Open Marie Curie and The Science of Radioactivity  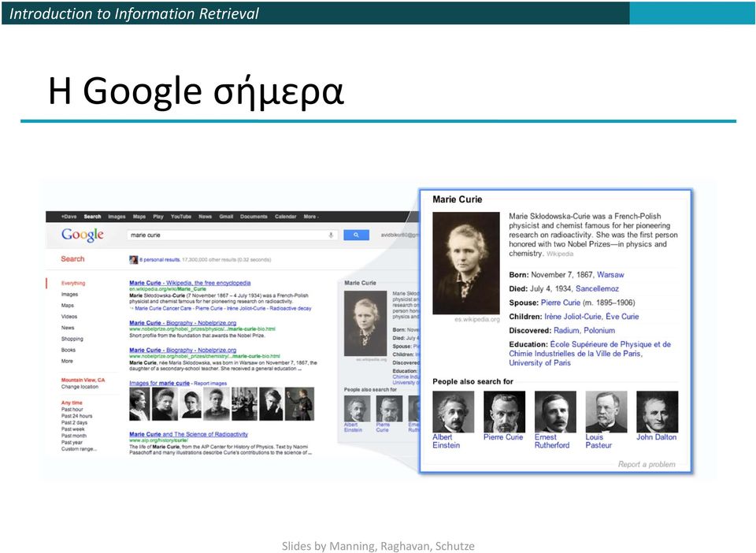(x=188, y=434)
